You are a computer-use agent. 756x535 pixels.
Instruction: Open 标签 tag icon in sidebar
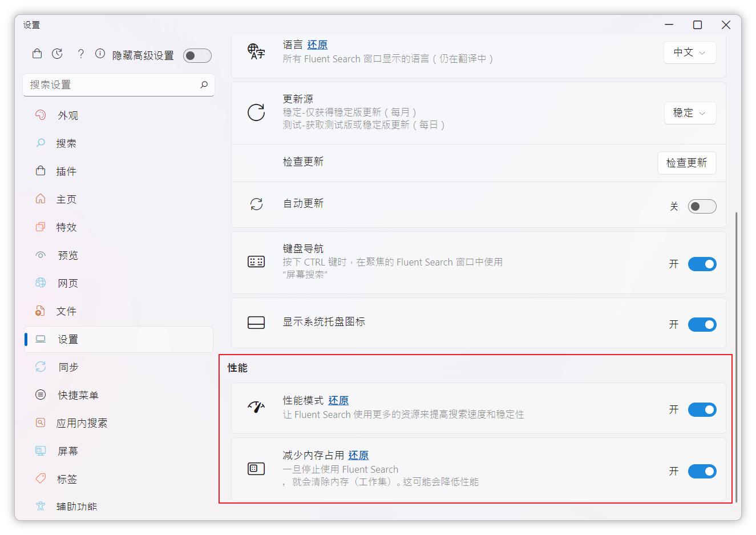pos(41,478)
